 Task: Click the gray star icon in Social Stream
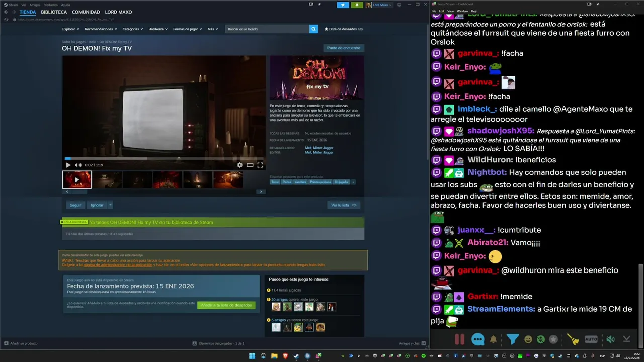(x=553, y=339)
